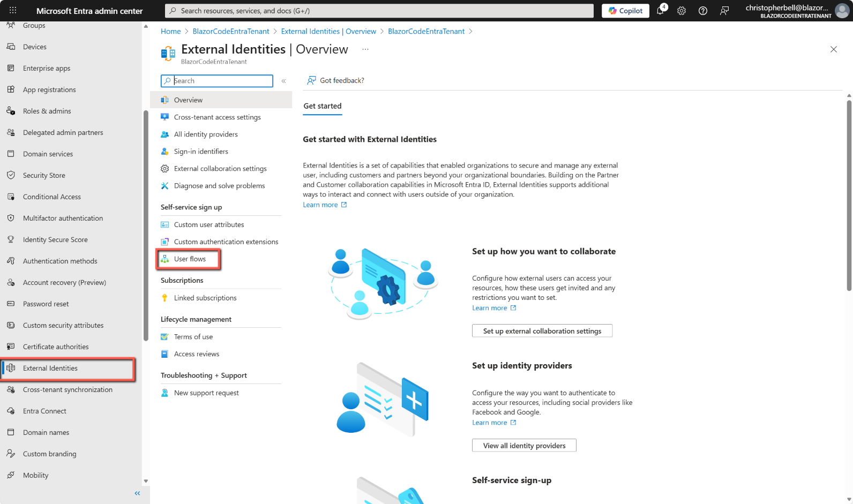Click the feedback icon in the top bar

pos(724,11)
